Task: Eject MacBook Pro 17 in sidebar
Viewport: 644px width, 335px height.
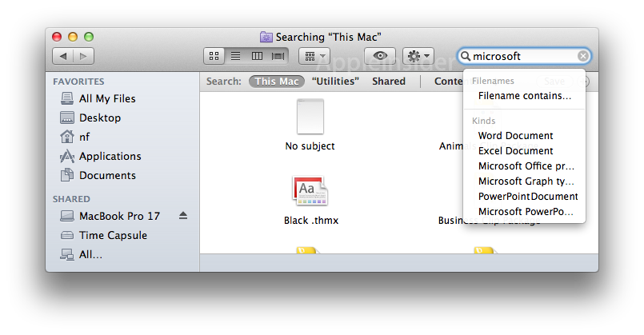Action: point(183,216)
